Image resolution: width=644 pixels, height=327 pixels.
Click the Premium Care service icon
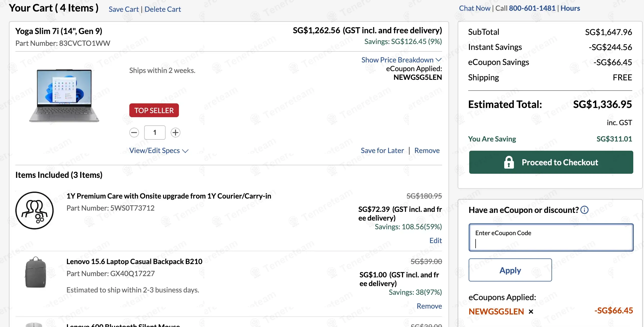[34, 211]
